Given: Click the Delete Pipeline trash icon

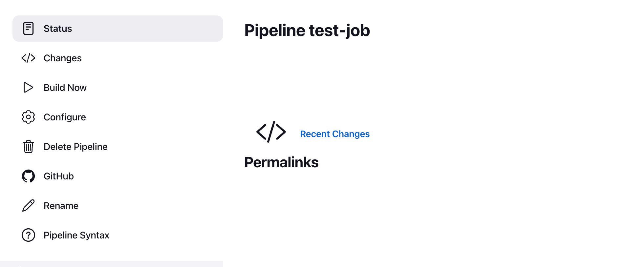Looking at the screenshot, I should pos(28,147).
